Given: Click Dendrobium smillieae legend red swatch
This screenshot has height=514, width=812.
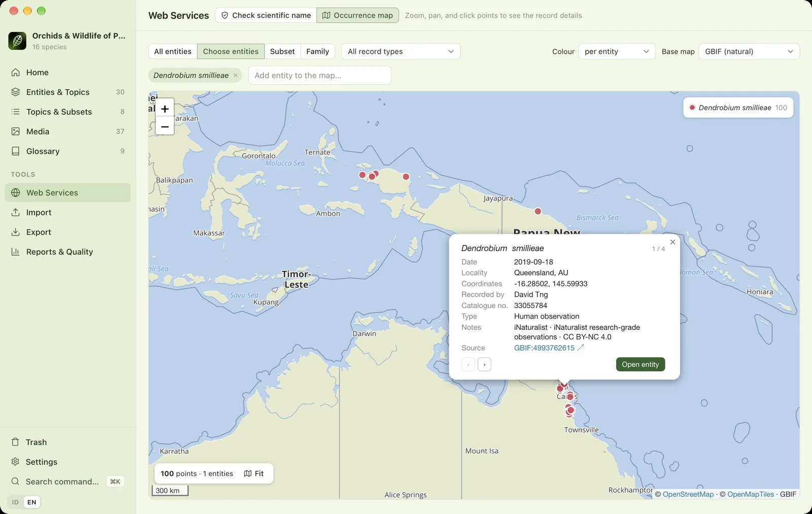Looking at the screenshot, I should pyautogui.click(x=692, y=108).
